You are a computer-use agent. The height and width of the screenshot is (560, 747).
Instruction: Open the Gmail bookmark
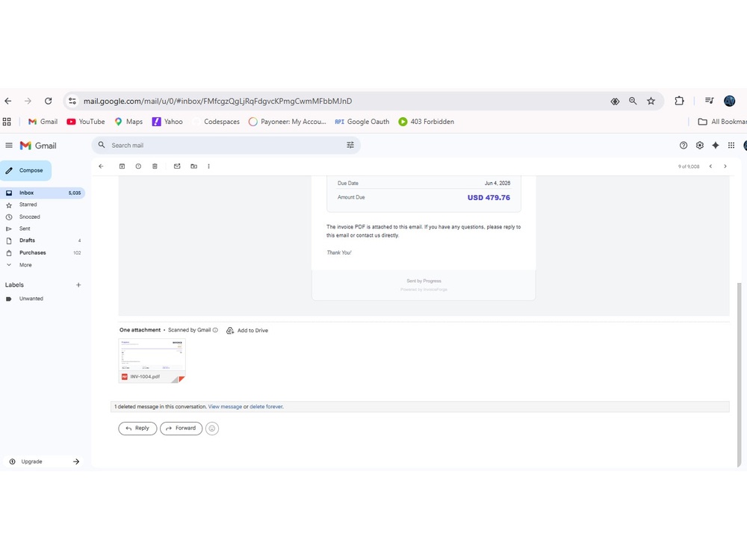[43, 122]
